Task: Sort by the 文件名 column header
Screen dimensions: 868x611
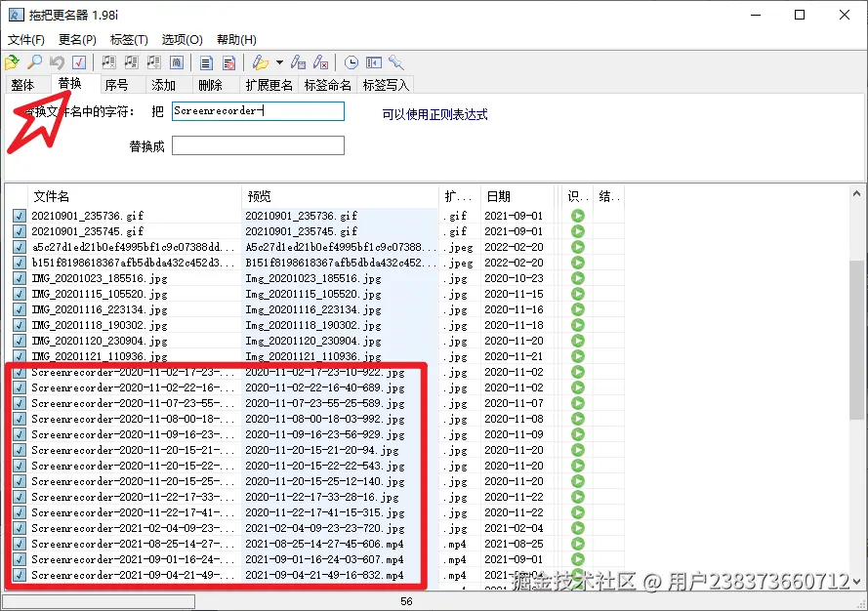Action: point(134,196)
